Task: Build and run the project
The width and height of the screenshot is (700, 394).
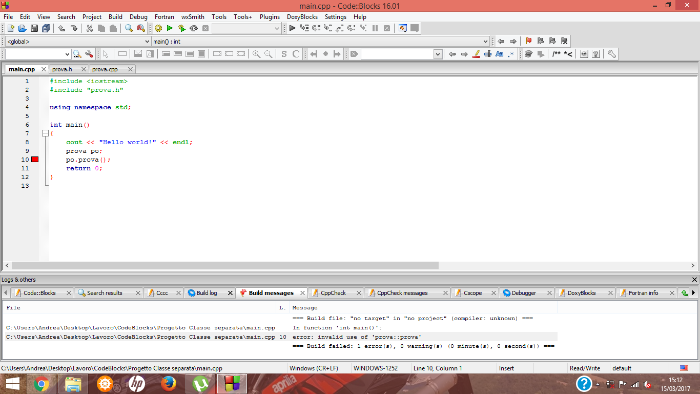Action: coord(182,28)
